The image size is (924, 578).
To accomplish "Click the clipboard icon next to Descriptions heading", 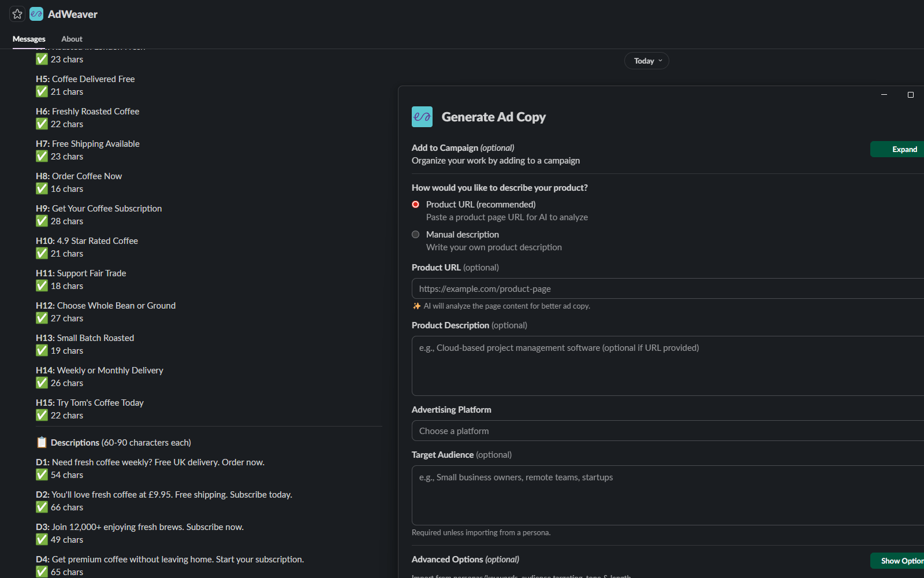I will coord(41,442).
